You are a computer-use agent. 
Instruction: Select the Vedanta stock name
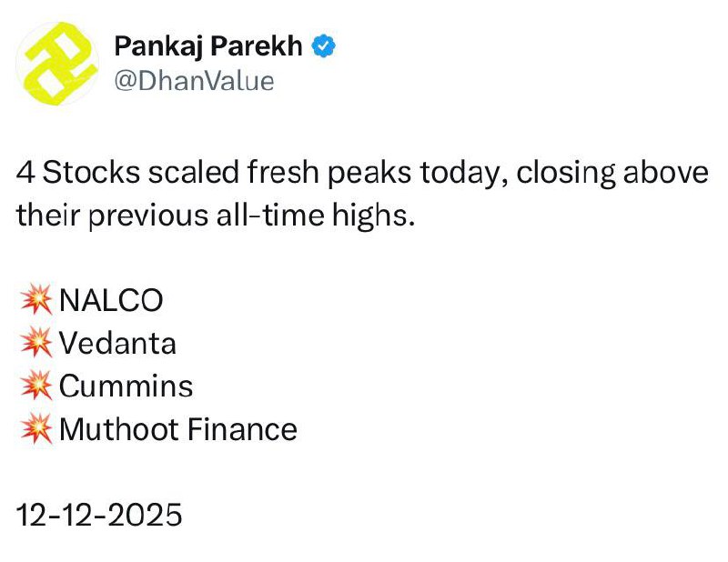click(117, 343)
